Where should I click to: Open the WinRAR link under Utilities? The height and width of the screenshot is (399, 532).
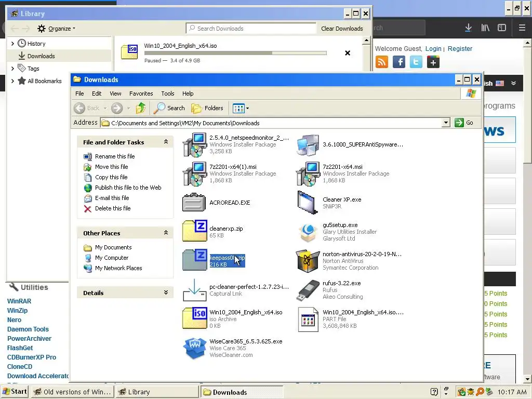[19, 301]
